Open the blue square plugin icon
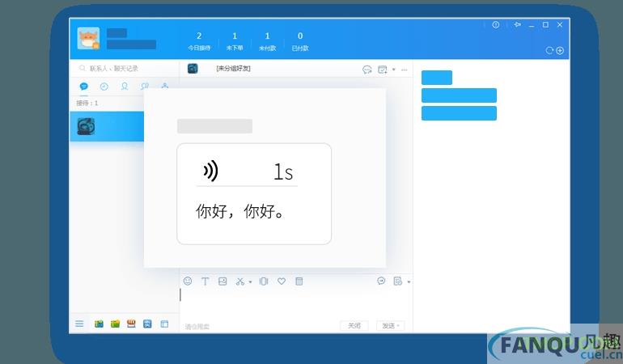This screenshot has height=364, width=623. (x=147, y=324)
